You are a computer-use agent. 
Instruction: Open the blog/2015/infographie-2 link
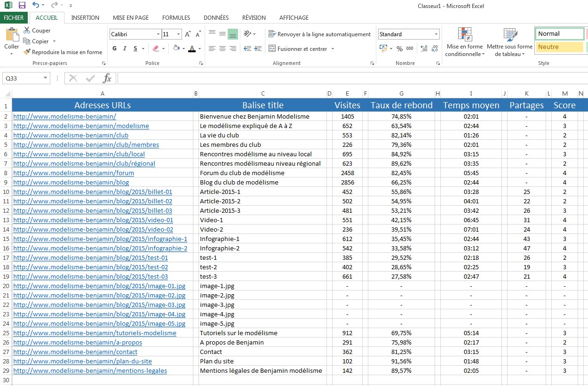click(x=100, y=248)
